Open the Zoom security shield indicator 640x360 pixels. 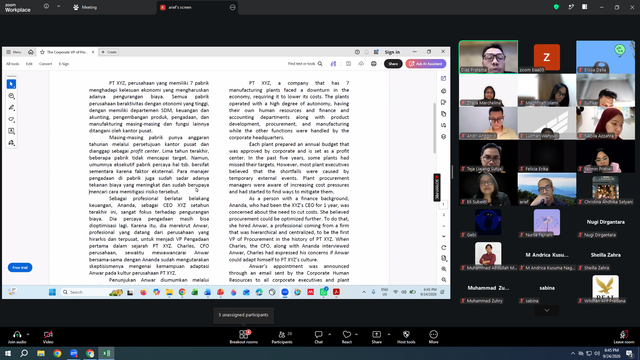(556, 7)
